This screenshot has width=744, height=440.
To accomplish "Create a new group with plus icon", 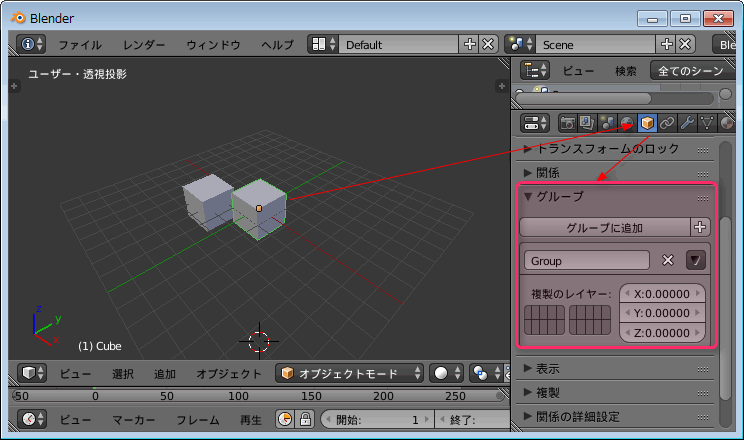I will click(x=700, y=227).
